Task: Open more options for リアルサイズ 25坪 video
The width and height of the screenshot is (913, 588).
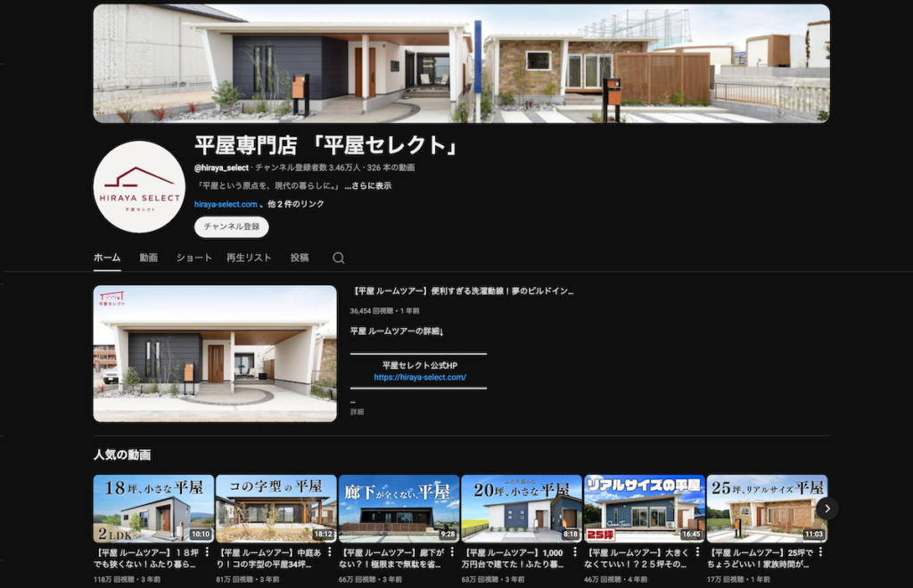Action: (x=699, y=552)
